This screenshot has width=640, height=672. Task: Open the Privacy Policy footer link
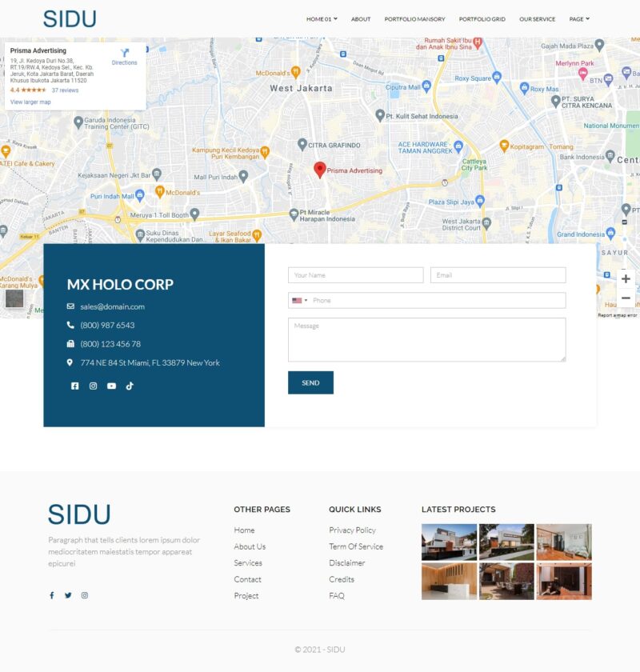coord(352,530)
